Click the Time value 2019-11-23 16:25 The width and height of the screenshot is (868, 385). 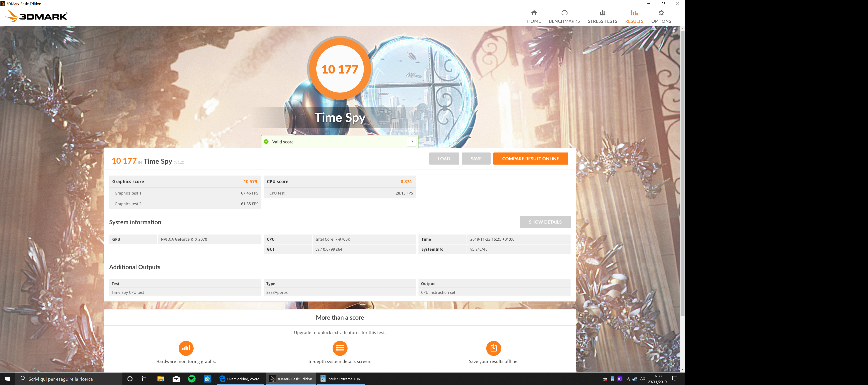[492, 239]
